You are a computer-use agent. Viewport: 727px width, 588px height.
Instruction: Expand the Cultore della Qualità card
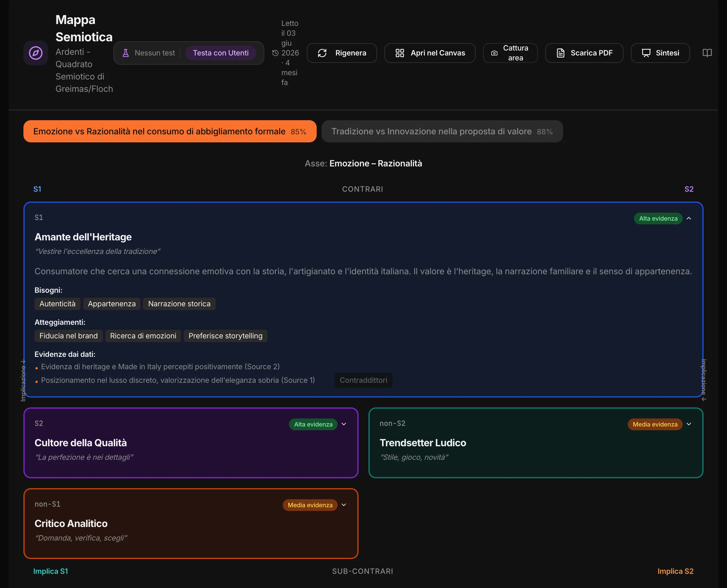344,424
